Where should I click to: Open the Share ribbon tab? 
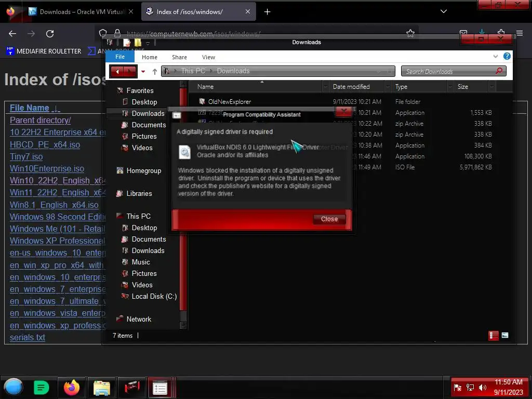(179, 57)
